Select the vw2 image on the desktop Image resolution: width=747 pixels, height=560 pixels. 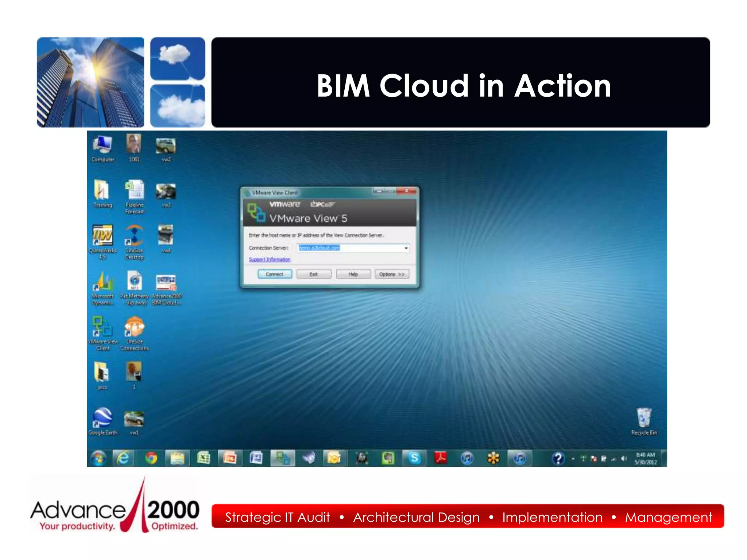pos(166,149)
